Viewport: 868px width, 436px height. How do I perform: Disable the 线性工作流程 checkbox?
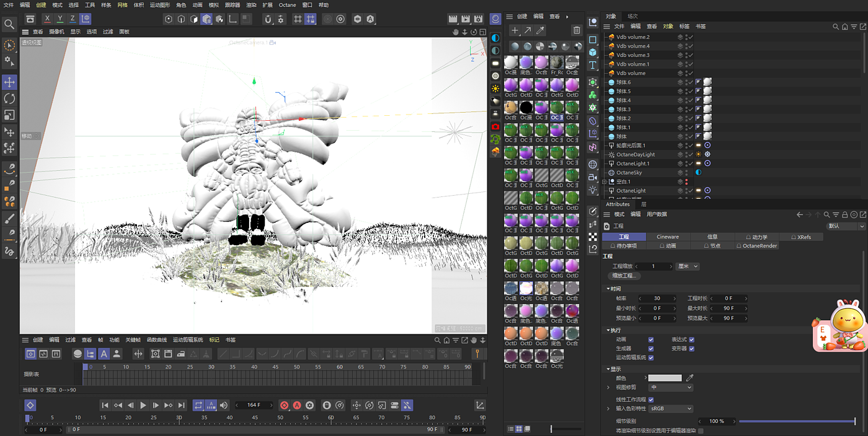651,399
